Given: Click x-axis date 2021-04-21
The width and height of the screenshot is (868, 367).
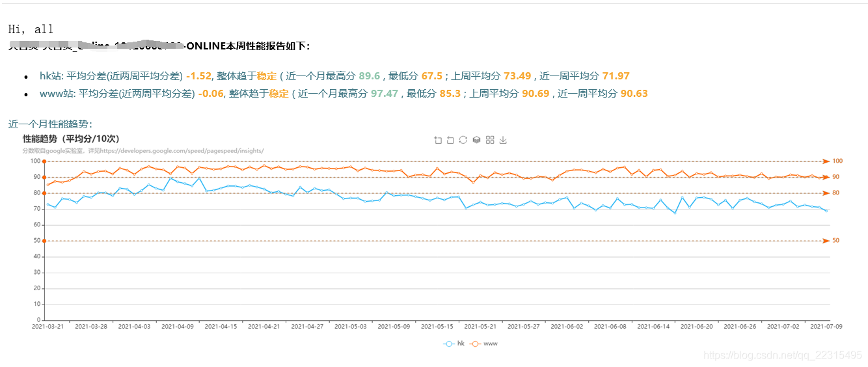Looking at the screenshot, I should tap(264, 327).
